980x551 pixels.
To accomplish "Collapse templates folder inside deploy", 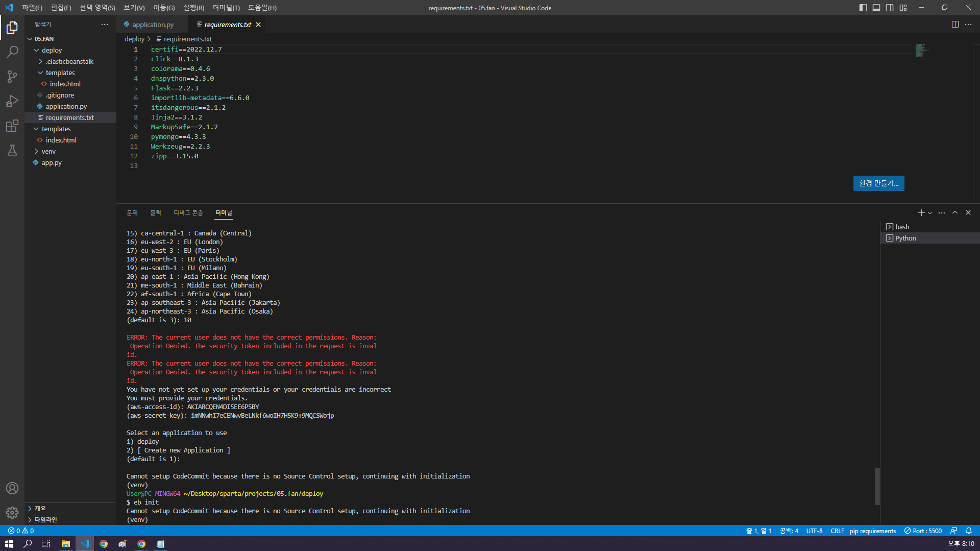I will (70, 73).
